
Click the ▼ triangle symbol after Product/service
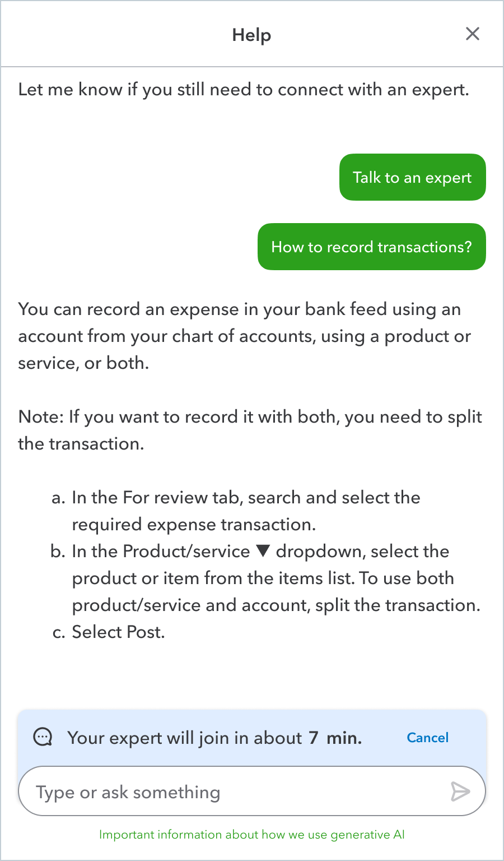coord(263,551)
